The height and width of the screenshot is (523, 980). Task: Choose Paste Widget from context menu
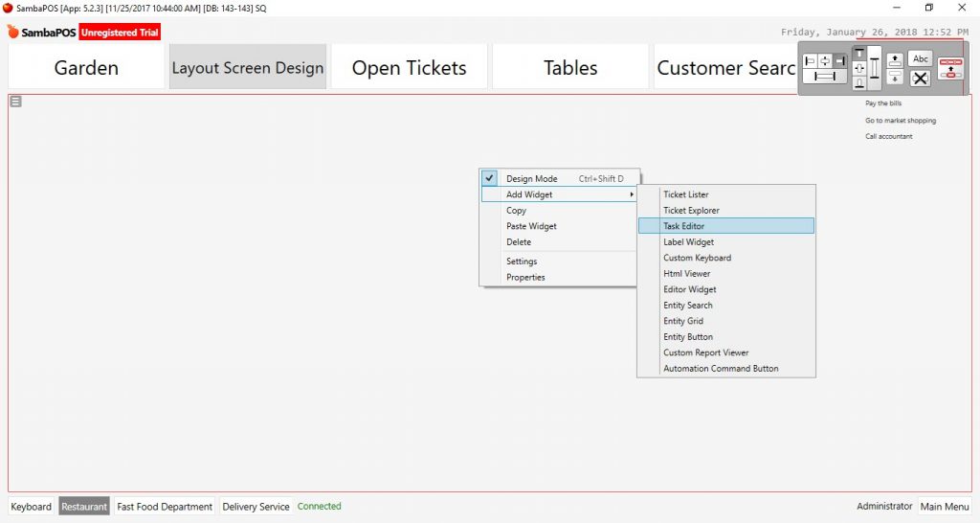coord(531,226)
